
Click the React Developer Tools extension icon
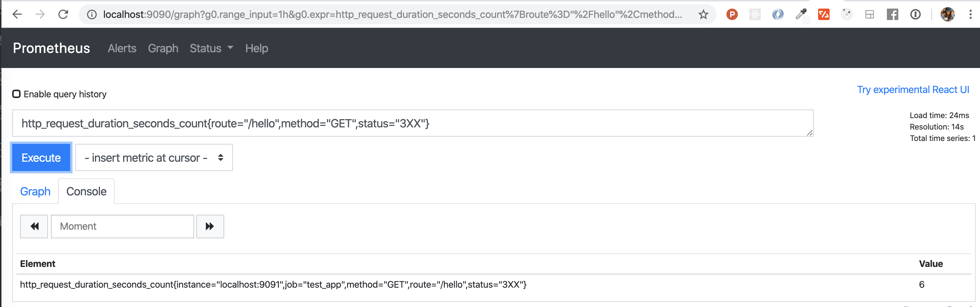[x=755, y=14]
